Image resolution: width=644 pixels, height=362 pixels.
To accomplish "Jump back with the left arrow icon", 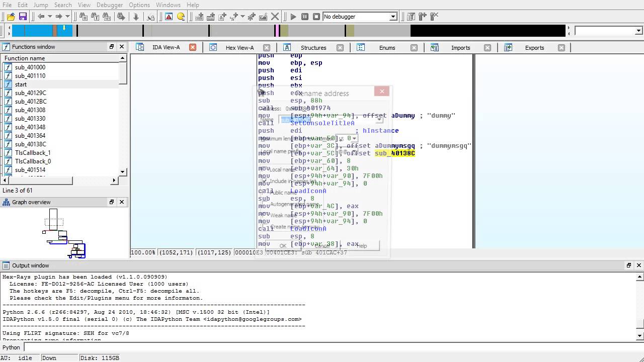I will pyautogui.click(x=41, y=17).
